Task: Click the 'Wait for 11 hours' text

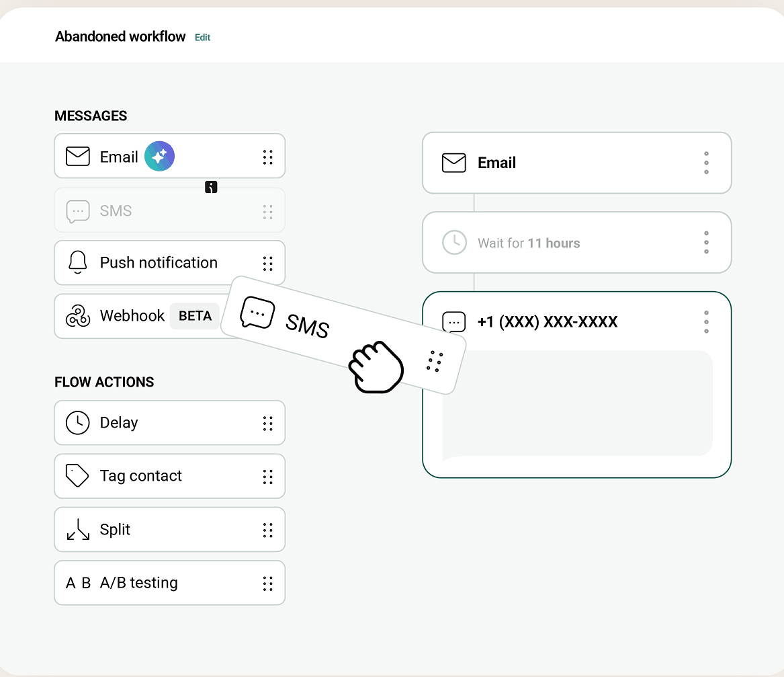Action: (x=529, y=243)
